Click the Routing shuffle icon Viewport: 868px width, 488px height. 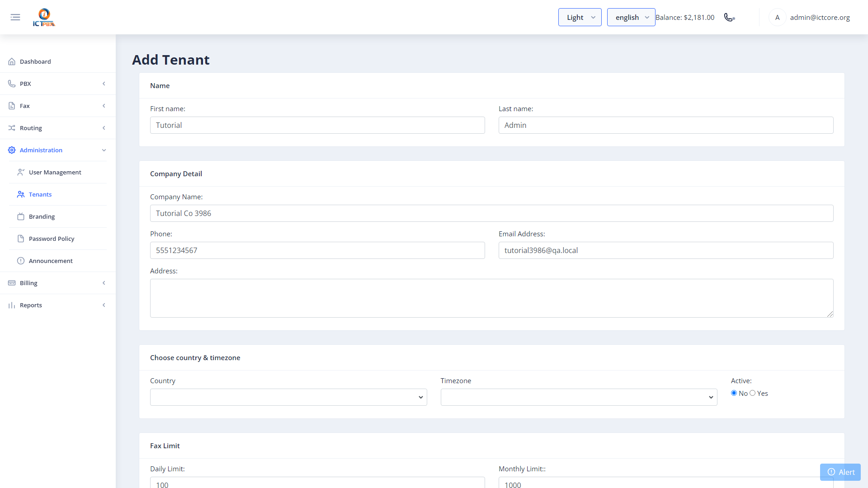pos(12,128)
